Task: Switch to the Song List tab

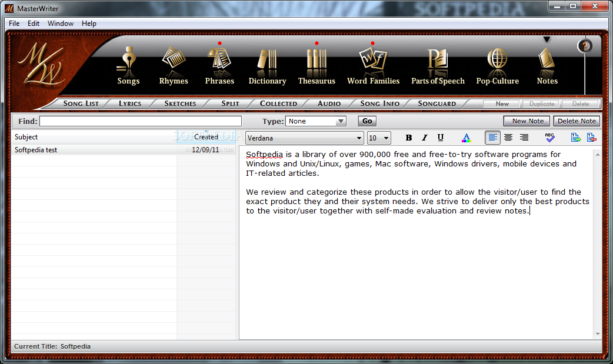Action: pyautogui.click(x=81, y=103)
